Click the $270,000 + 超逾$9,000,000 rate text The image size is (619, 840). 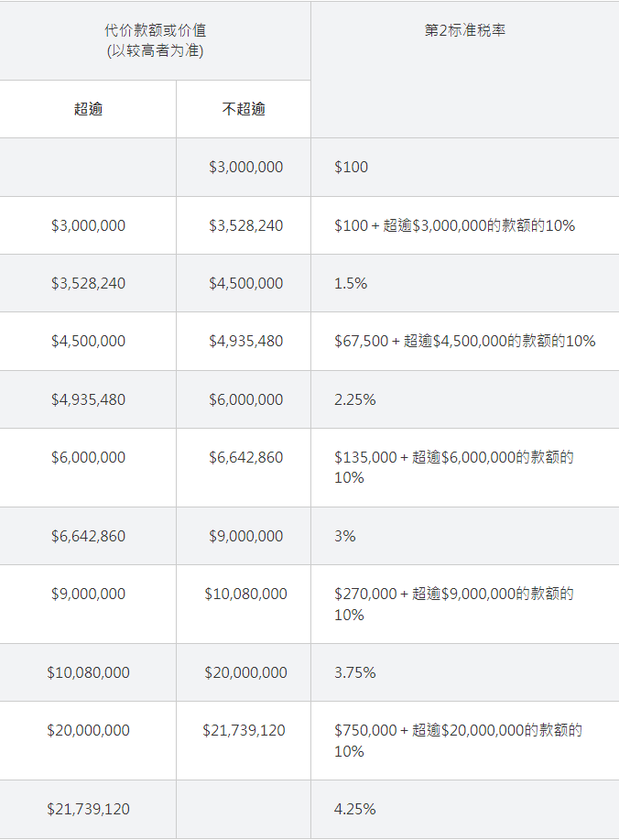pyautogui.click(x=454, y=604)
